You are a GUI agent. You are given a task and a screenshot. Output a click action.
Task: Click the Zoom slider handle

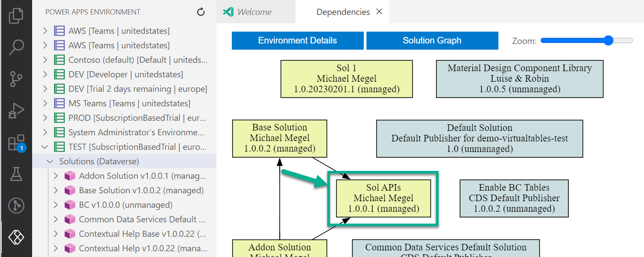pyautogui.click(x=608, y=41)
